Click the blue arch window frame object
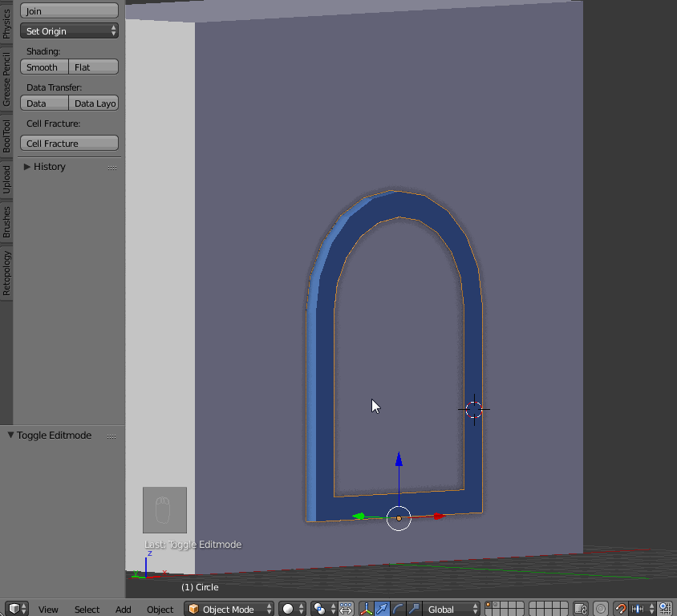 (x=325, y=388)
